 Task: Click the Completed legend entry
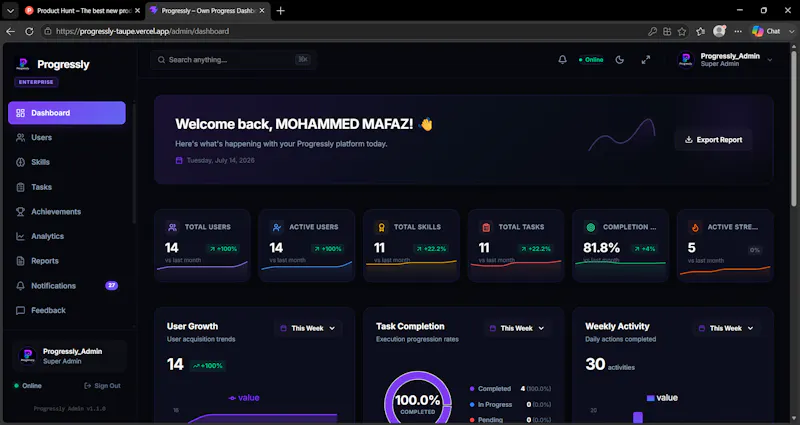510,389
